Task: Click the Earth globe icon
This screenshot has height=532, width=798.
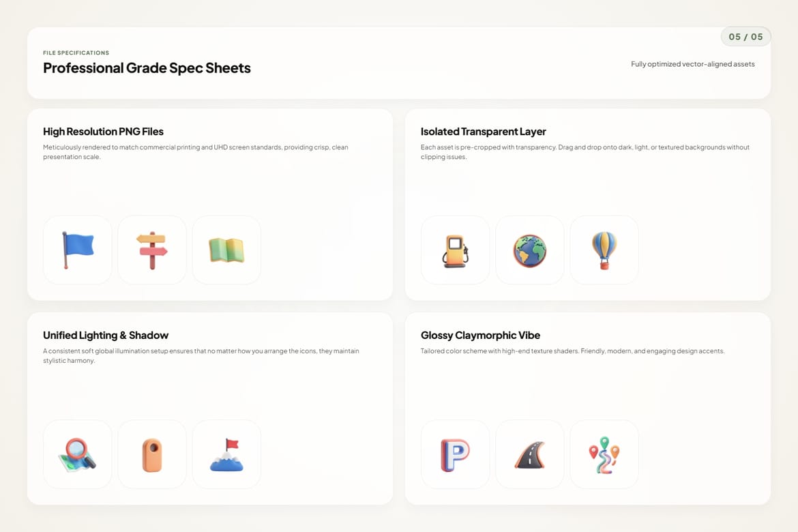Action: pyautogui.click(x=530, y=250)
